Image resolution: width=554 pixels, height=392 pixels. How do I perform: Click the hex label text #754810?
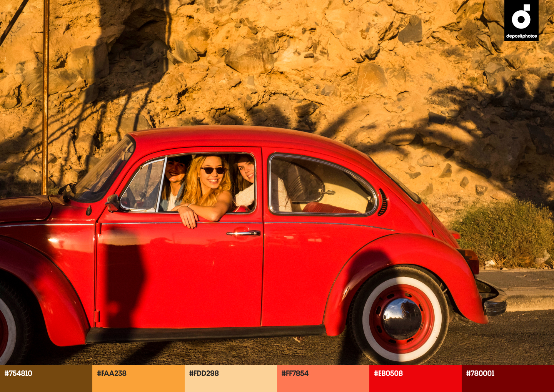18,373
